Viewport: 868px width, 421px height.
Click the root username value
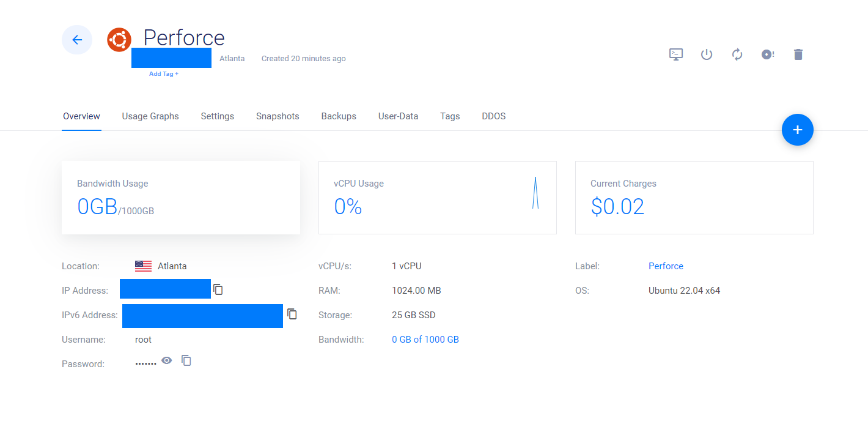click(143, 340)
